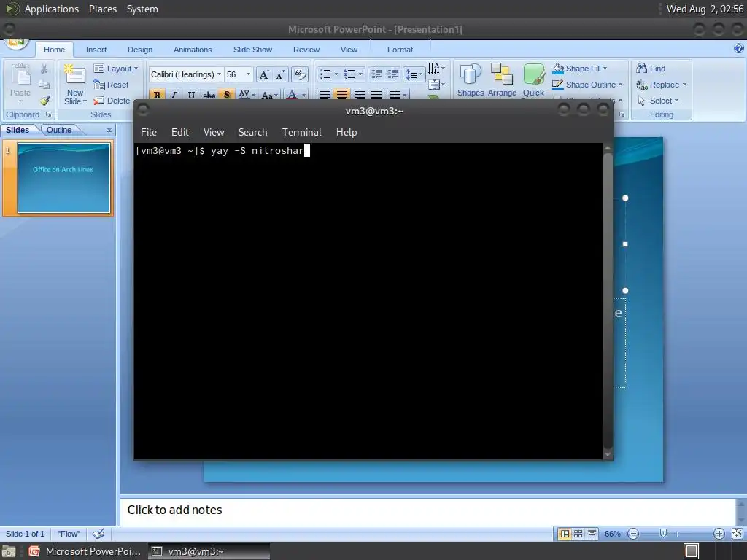Click the vm3@vm3 terminal taskbar button
The height and width of the screenshot is (560, 747).
209,551
